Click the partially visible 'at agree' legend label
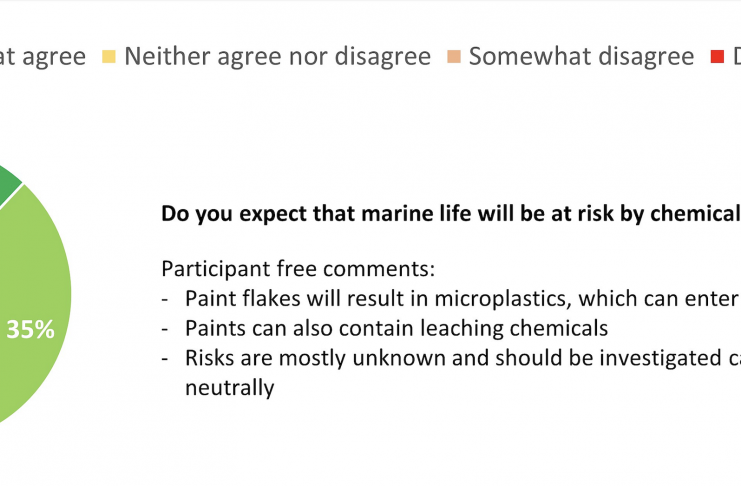The image size is (741, 486). [x=43, y=57]
